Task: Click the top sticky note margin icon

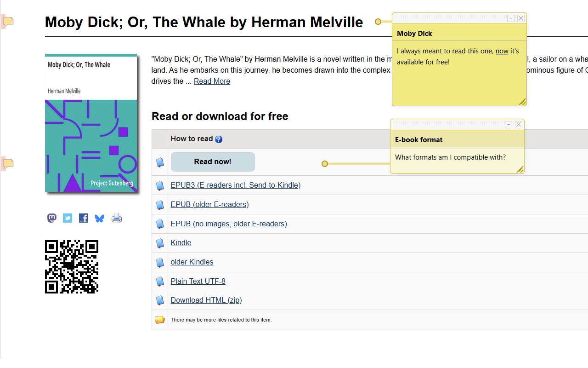Action: pyautogui.click(x=8, y=21)
